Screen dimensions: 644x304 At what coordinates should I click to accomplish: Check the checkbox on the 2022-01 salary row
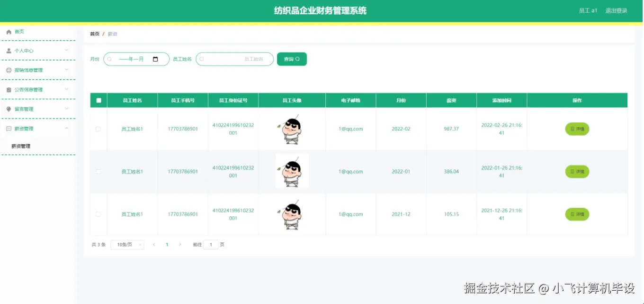coord(98,171)
